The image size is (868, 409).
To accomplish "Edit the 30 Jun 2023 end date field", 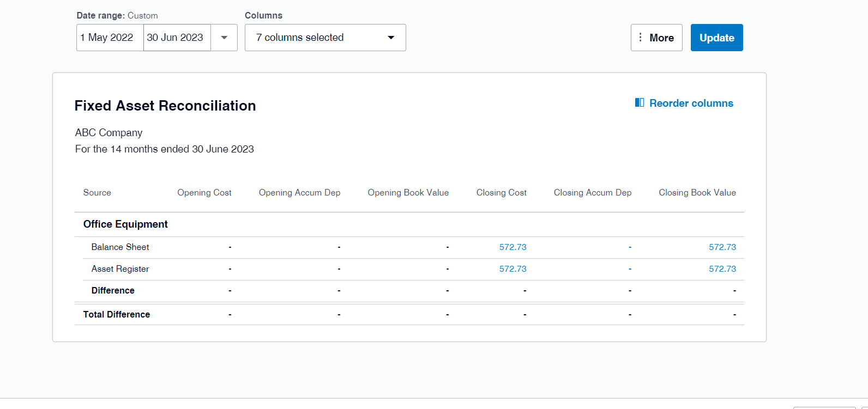I will [x=177, y=38].
